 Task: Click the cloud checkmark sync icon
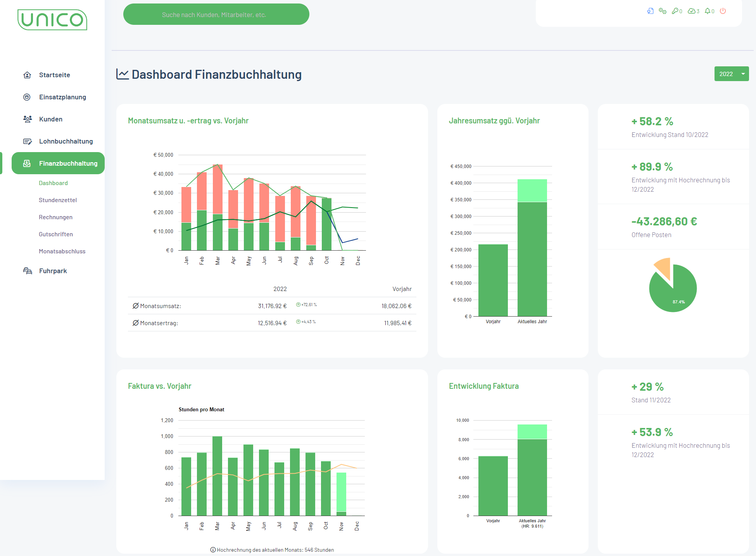[x=692, y=11]
